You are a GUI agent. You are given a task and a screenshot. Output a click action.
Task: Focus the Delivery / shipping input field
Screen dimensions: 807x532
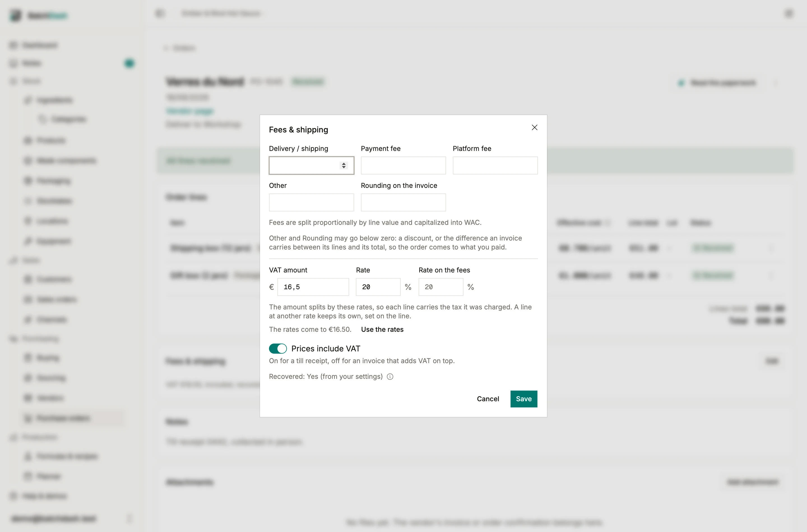tap(311, 165)
